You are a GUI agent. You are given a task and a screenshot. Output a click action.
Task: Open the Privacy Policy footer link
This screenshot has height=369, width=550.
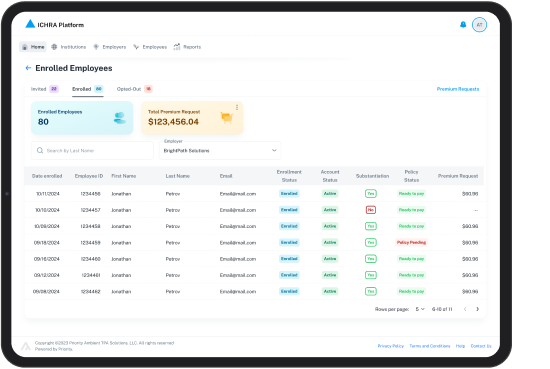point(390,346)
